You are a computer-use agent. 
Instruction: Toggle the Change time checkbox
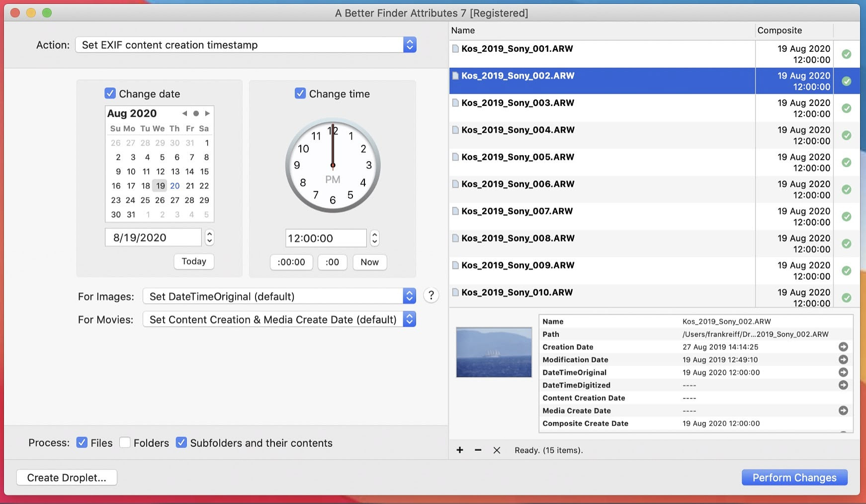pyautogui.click(x=300, y=93)
